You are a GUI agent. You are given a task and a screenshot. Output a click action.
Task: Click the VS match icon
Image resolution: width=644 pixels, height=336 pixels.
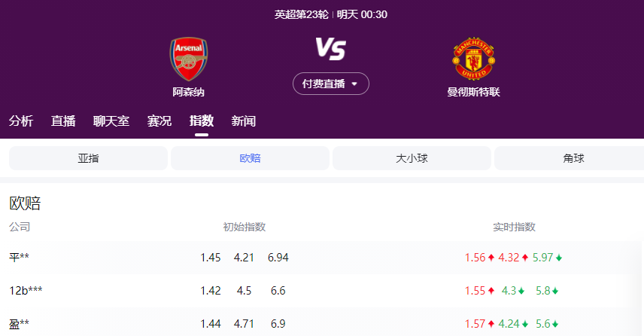(330, 50)
